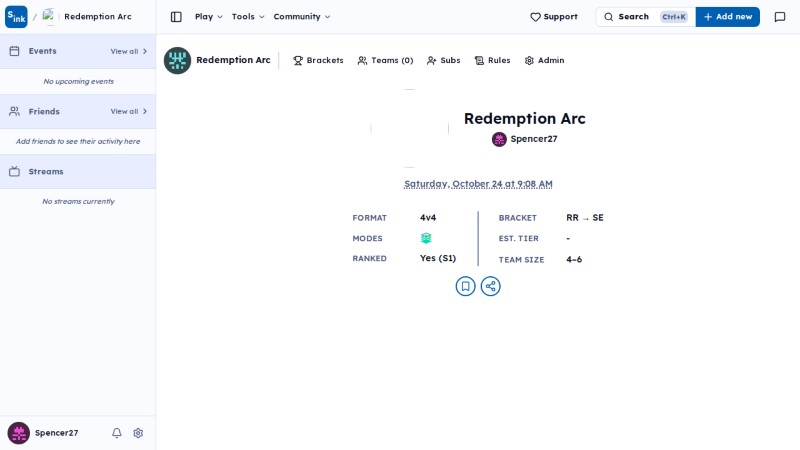
Task: Bookmark the tournament with the save icon
Action: pyautogui.click(x=465, y=286)
